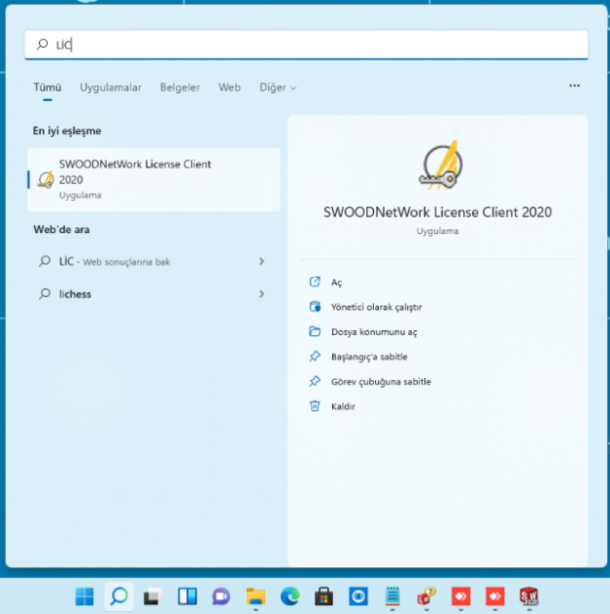Click the Search icon in the taskbar

tap(119, 596)
